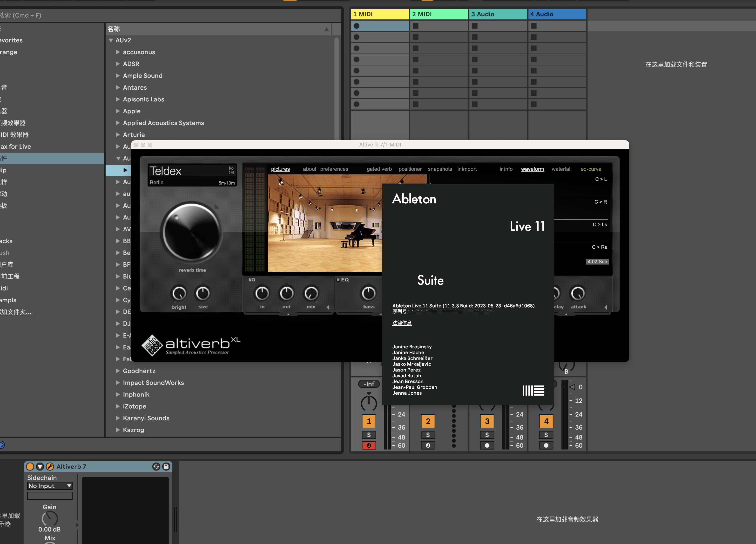756x544 pixels.
Task: Open the ir import tab
Action: click(467, 169)
